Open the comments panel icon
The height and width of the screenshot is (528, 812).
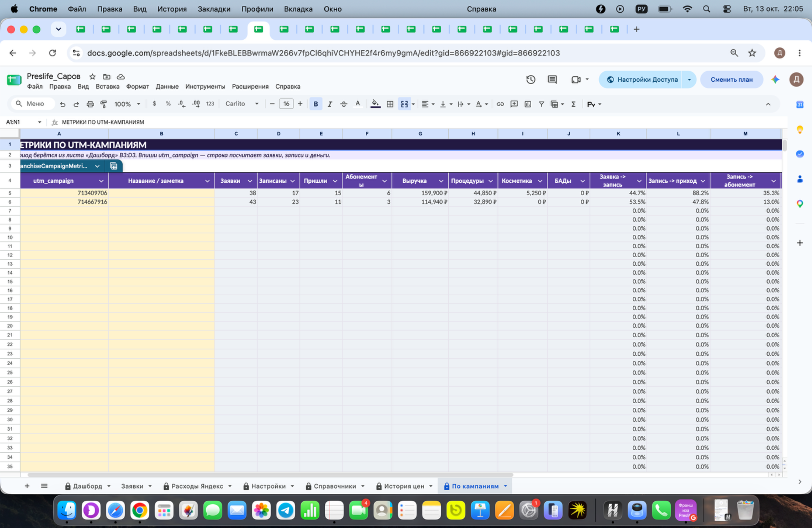click(552, 80)
